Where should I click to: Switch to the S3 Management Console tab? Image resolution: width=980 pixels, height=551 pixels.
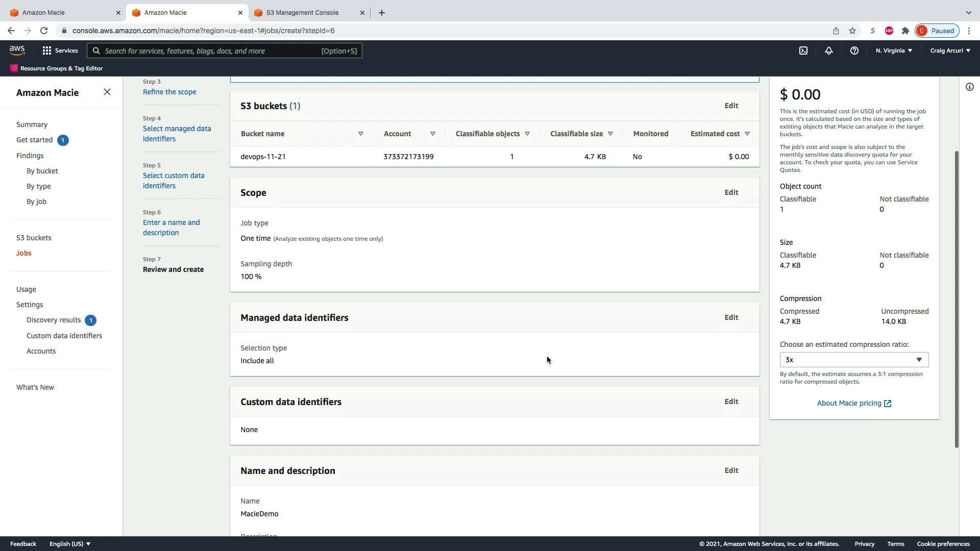pyautogui.click(x=302, y=12)
